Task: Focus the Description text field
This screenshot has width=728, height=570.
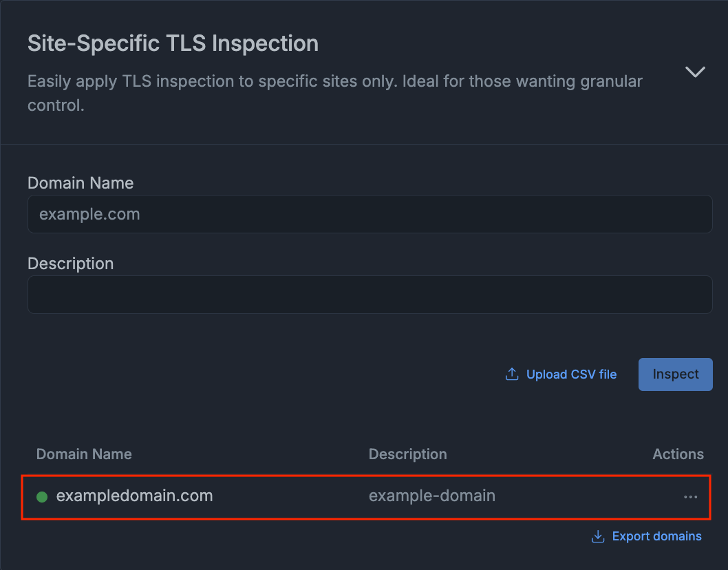Action: click(x=370, y=295)
